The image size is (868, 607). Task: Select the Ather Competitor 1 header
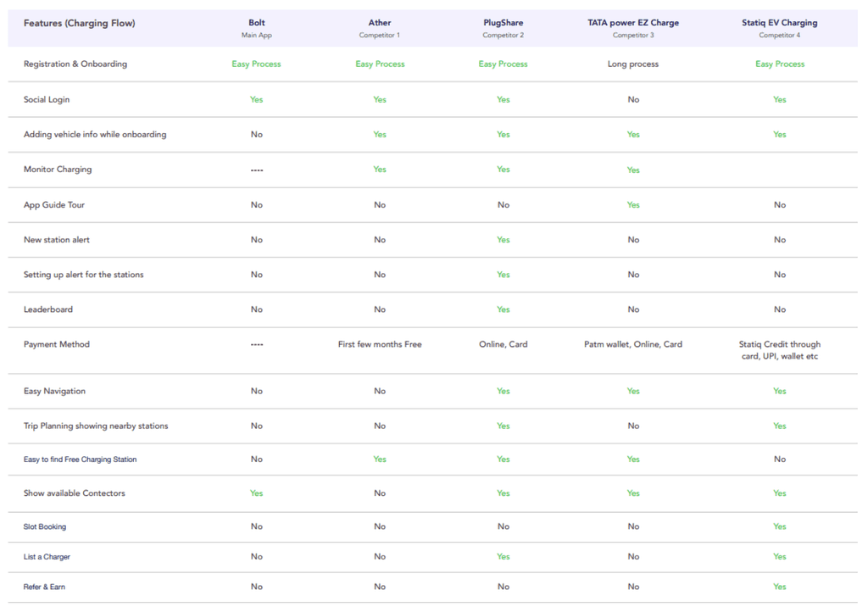tap(380, 28)
